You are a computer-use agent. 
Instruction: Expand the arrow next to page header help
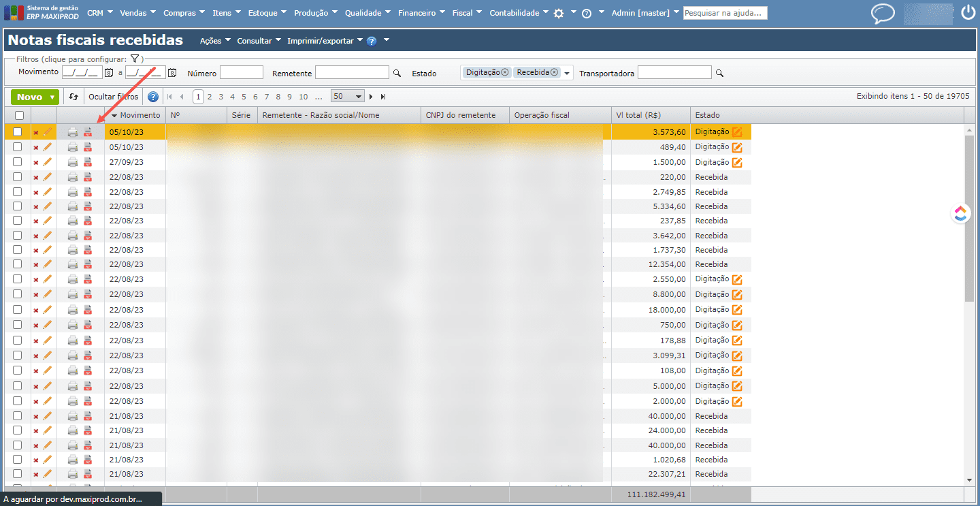[x=387, y=40]
